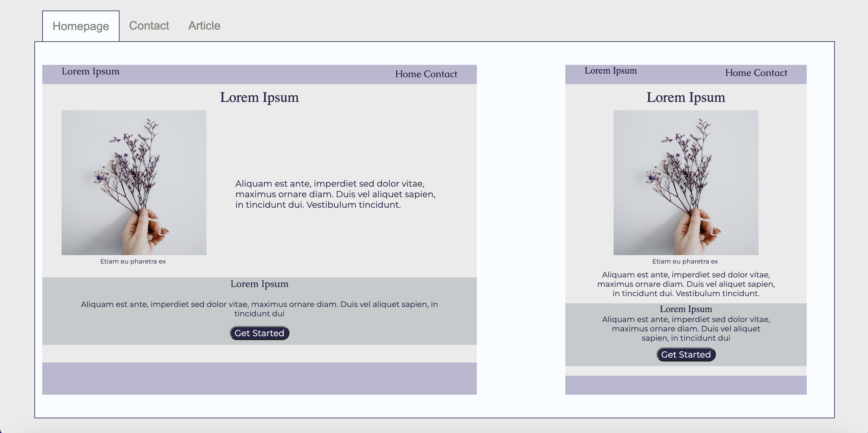Select the Etiam eu pharetra ex caption on right
This screenshot has width=868, height=433.
click(686, 261)
